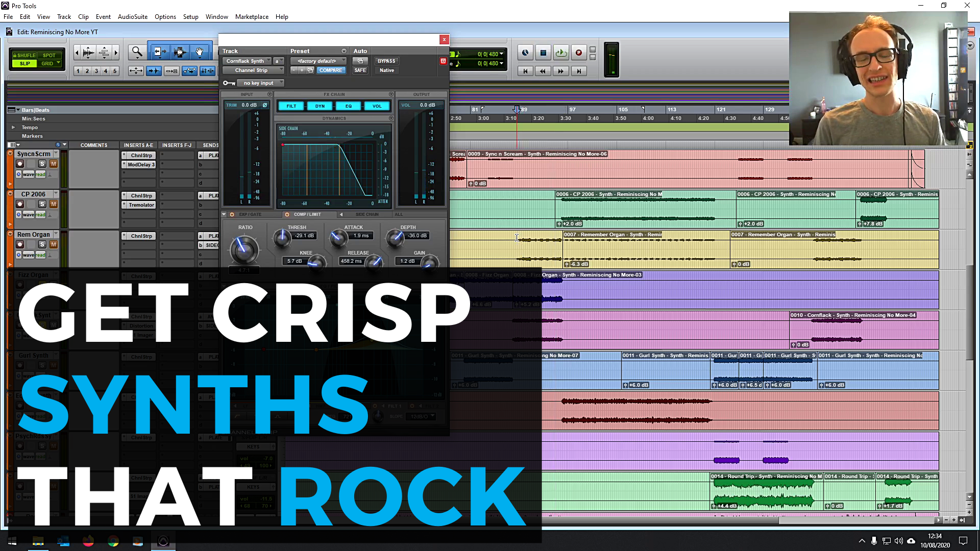Click the Record button in the transport

click(578, 53)
